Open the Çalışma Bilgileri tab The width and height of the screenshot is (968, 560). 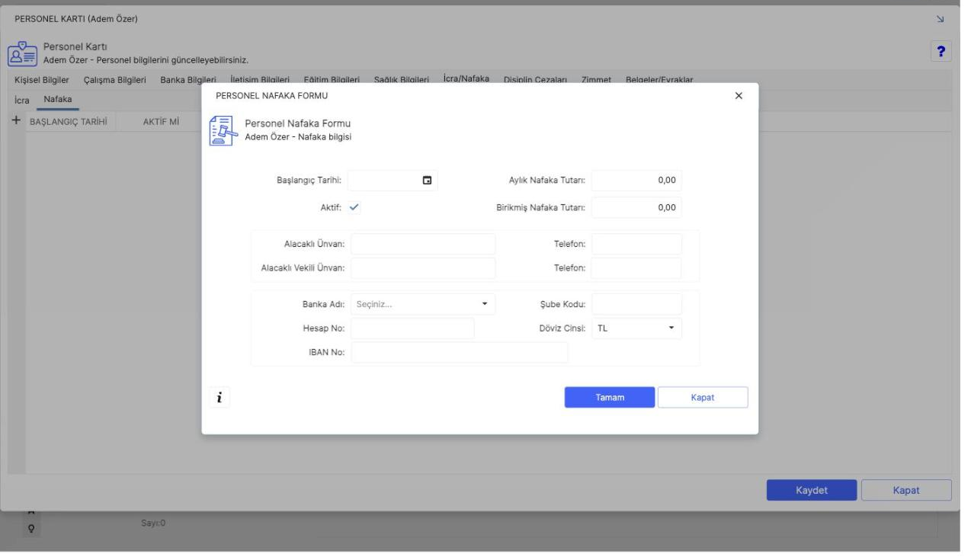(115, 80)
